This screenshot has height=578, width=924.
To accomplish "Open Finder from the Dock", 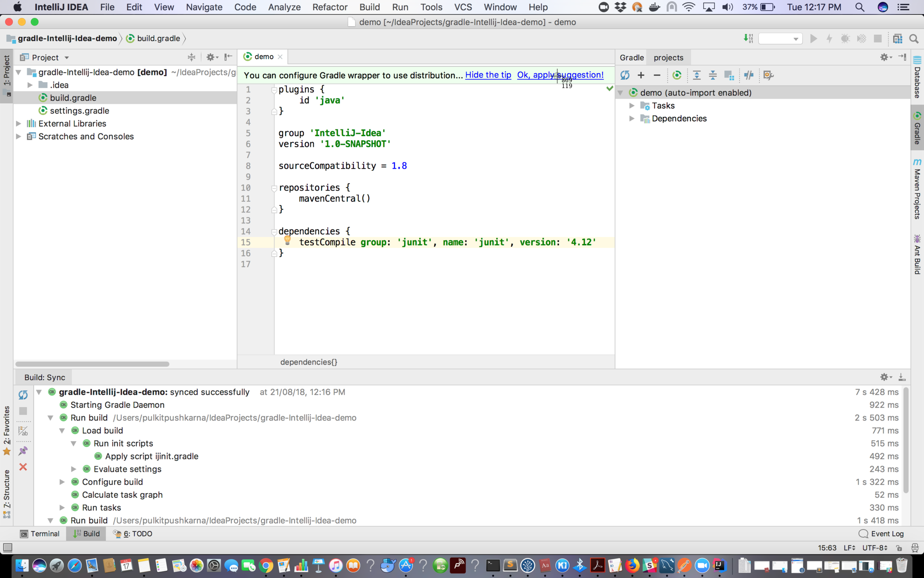I will 22,566.
